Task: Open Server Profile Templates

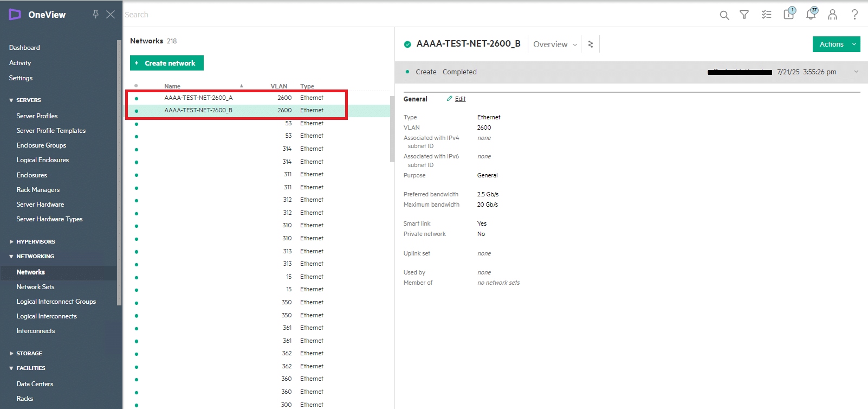Action: tap(51, 131)
